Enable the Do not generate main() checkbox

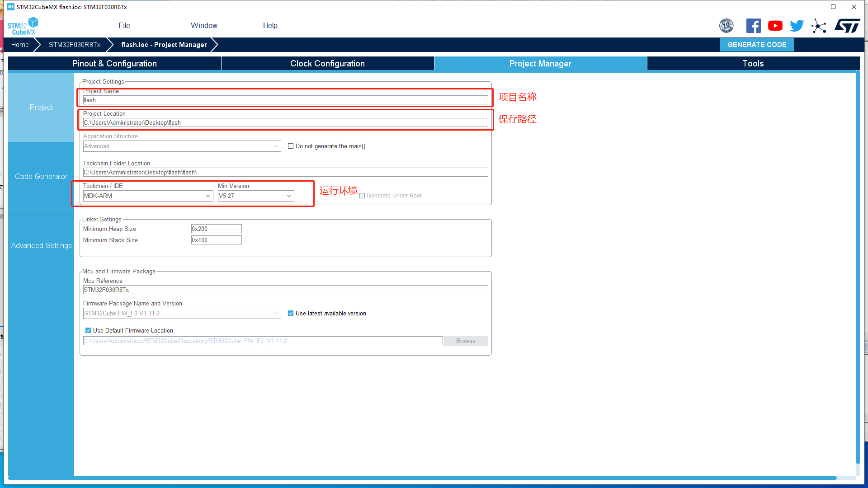pos(291,146)
